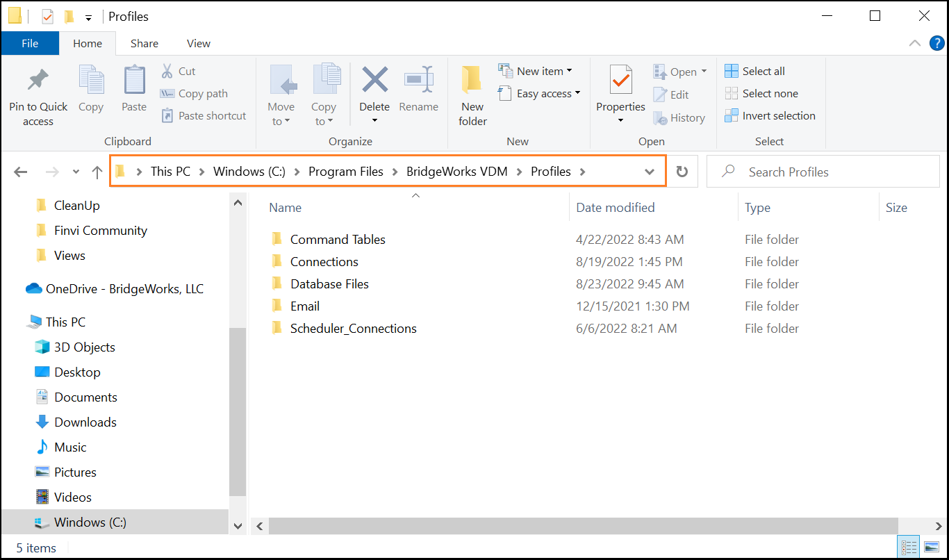Select Copy path in Clipboard group
949x560 pixels.
click(194, 93)
